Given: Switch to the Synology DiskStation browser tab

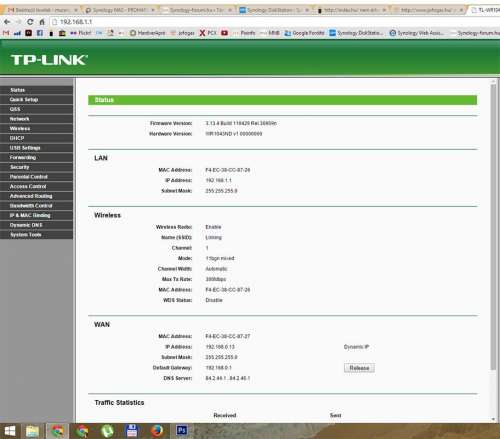Looking at the screenshot, I should (274, 10).
